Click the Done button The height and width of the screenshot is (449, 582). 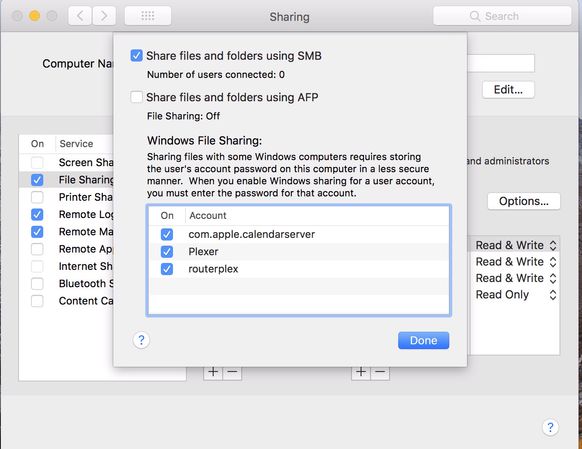coord(424,340)
